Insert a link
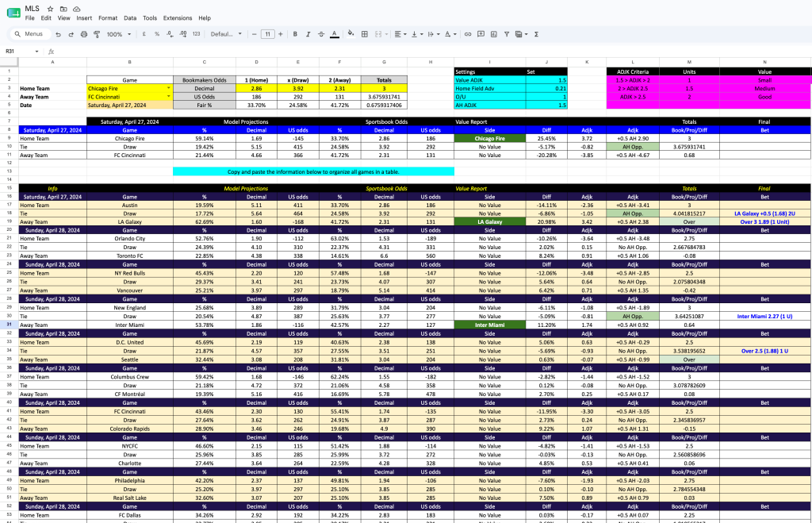Image resolution: width=812 pixels, height=523 pixels. tap(468, 34)
